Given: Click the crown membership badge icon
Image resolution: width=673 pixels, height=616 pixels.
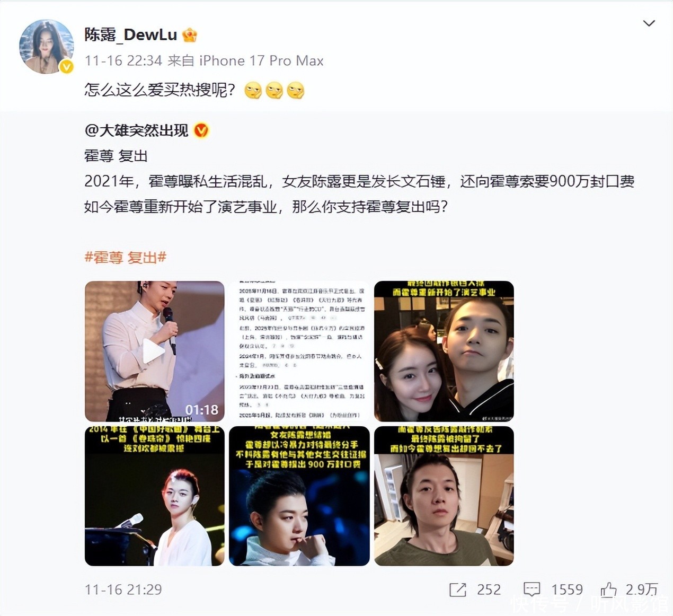Looking at the screenshot, I should click(190, 35).
